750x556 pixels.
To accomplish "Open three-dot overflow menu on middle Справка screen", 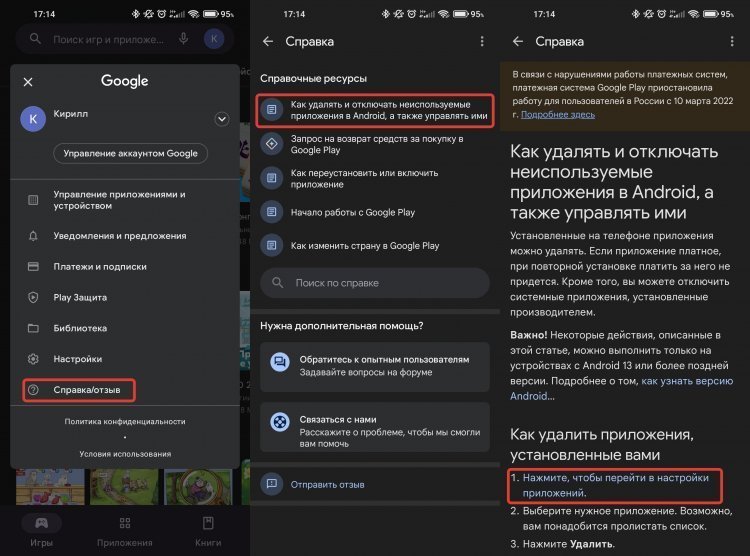I will click(x=482, y=42).
